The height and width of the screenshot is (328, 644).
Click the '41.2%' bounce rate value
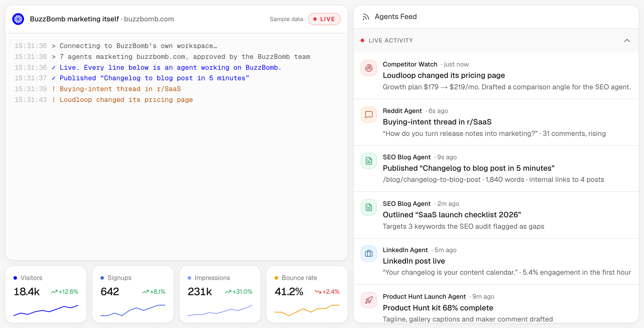(289, 292)
